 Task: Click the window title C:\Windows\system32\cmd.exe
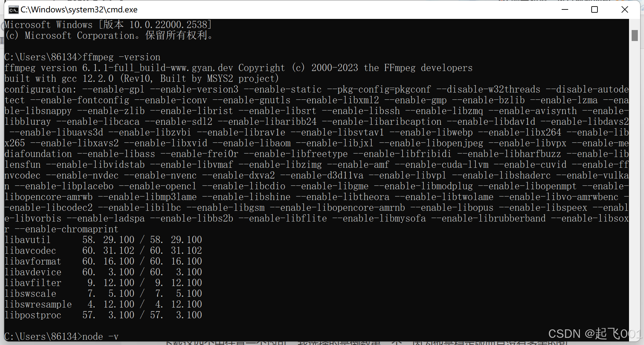[79, 10]
